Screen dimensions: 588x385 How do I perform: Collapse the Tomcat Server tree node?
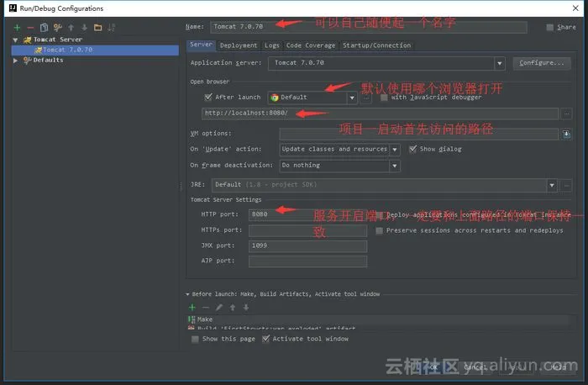point(15,40)
